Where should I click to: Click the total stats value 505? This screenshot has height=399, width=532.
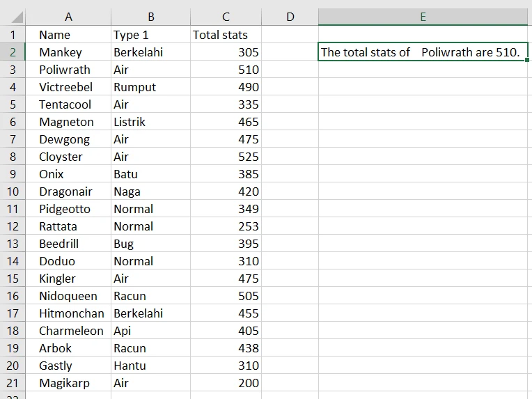[x=226, y=296]
